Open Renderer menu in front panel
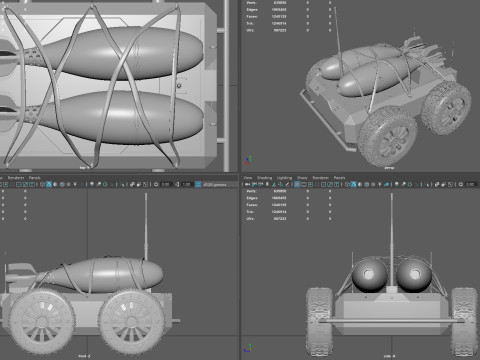The width and height of the screenshot is (480, 360). point(16,178)
